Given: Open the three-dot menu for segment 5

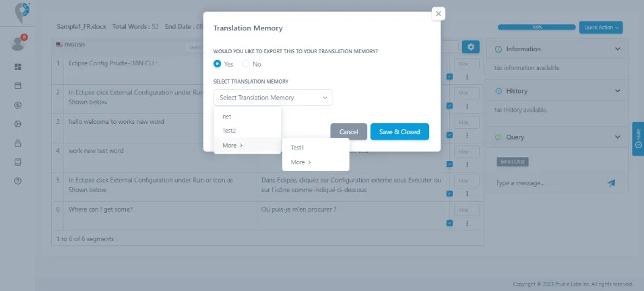Looking at the screenshot, I should (467, 194).
